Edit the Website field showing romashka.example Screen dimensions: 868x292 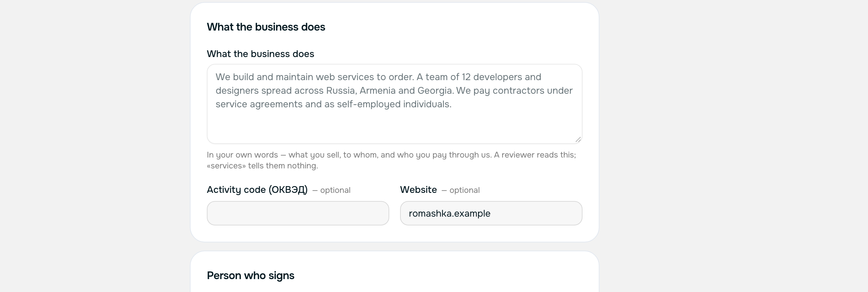[x=491, y=213]
